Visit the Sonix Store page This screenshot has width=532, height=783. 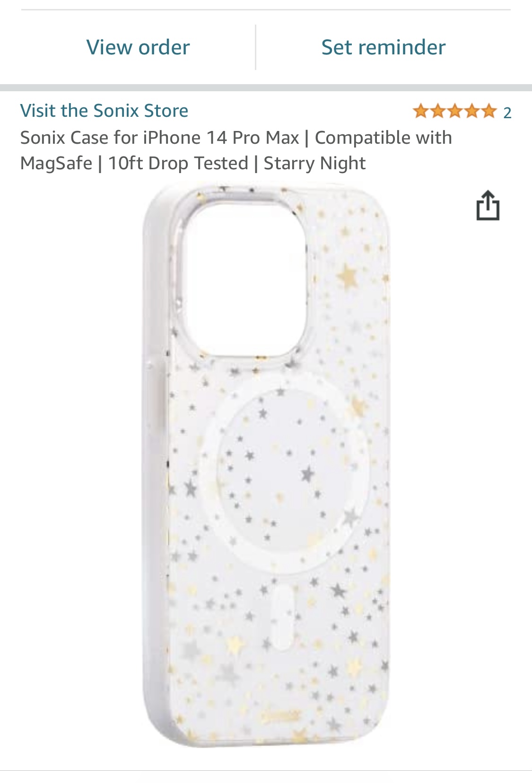[x=104, y=111]
